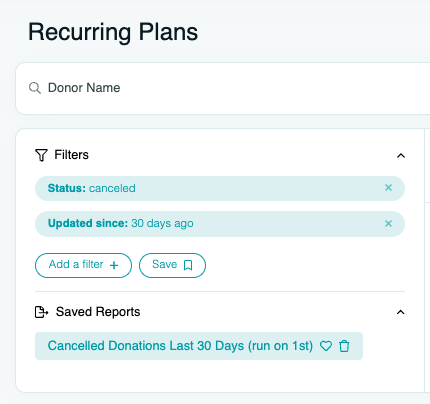The height and width of the screenshot is (404, 430).
Task: Click the plus icon in Add a filter
Action: pos(114,265)
